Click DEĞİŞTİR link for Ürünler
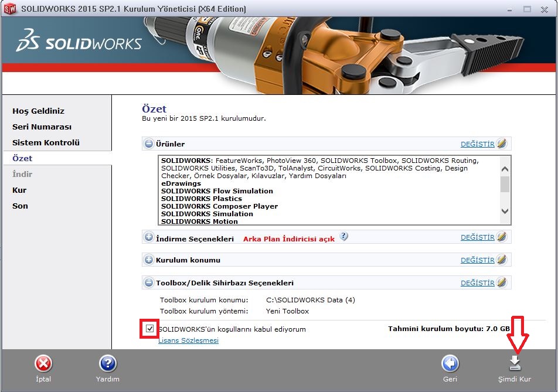Viewport: 558px width, 392px height. tap(478, 144)
